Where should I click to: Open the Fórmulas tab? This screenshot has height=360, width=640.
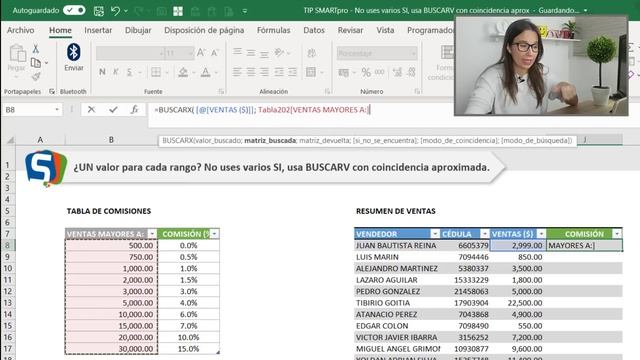point(273,30)
